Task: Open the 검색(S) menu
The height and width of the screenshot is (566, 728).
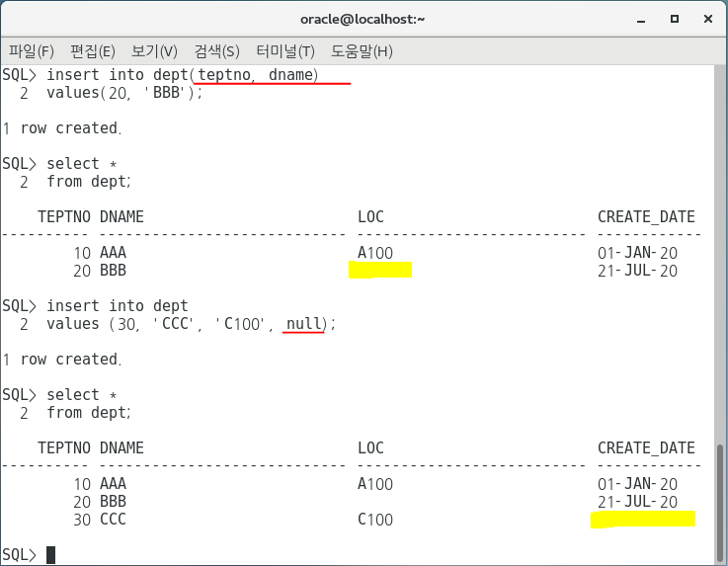Action: coord(217,50)
